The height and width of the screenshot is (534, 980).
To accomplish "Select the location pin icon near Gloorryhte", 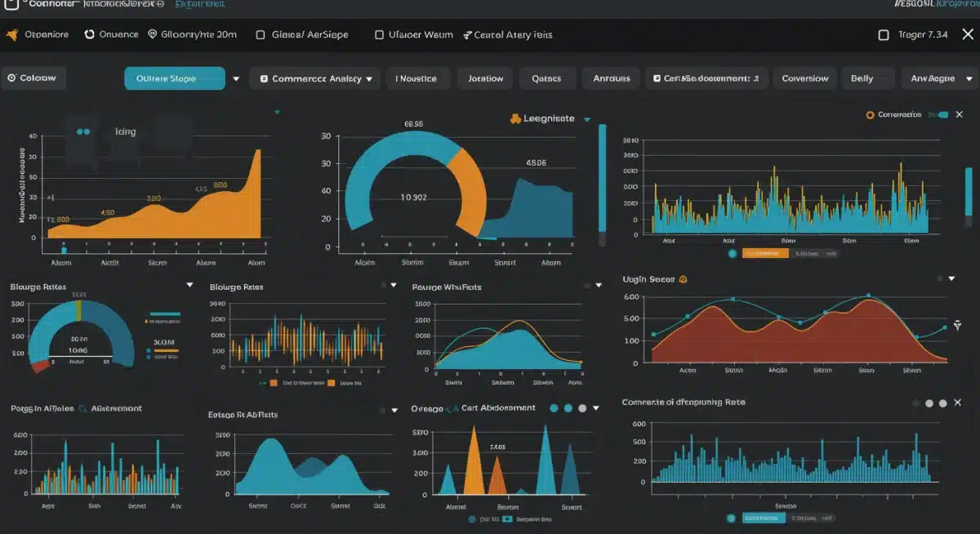I will click(x=151, y=34).
